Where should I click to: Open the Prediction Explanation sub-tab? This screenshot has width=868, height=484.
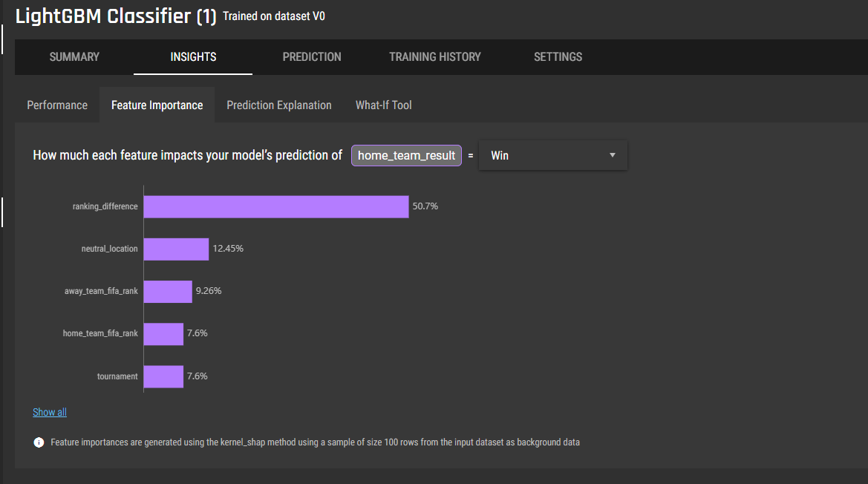click(279, 105)
